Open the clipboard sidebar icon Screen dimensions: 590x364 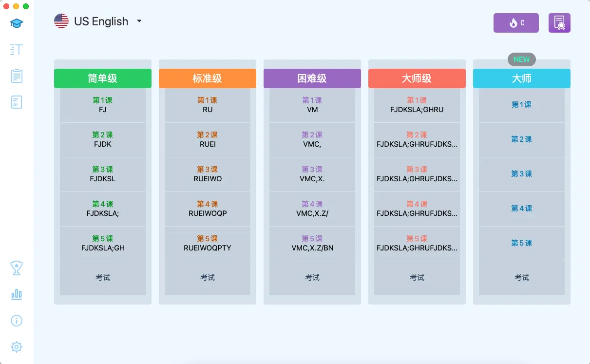(x=17, y=76)
